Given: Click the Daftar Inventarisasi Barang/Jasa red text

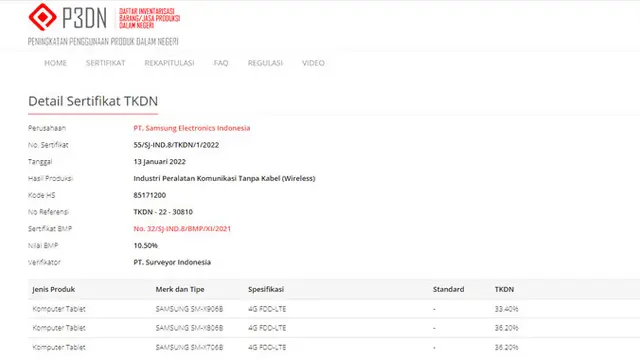Looking at the screenshot, I should [149, 18].
